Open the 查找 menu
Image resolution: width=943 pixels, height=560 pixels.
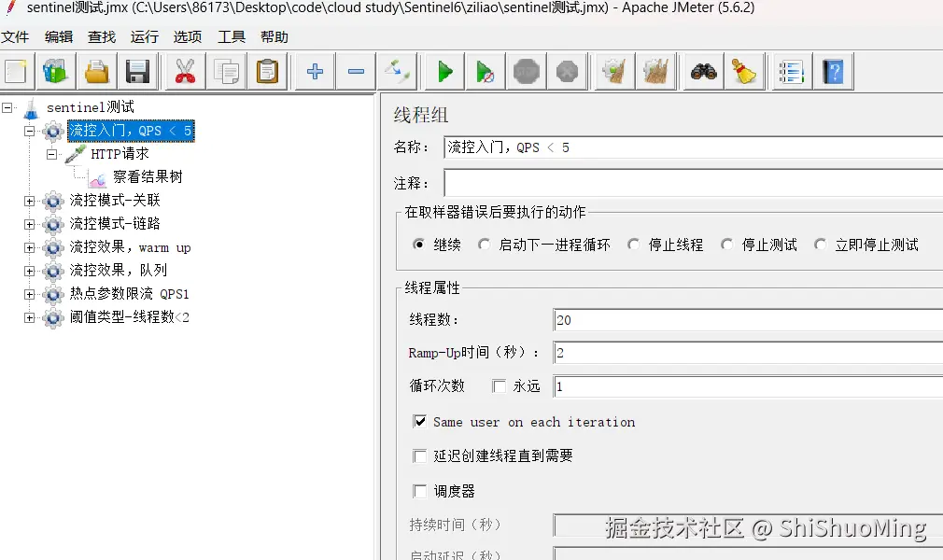[102, 37]
